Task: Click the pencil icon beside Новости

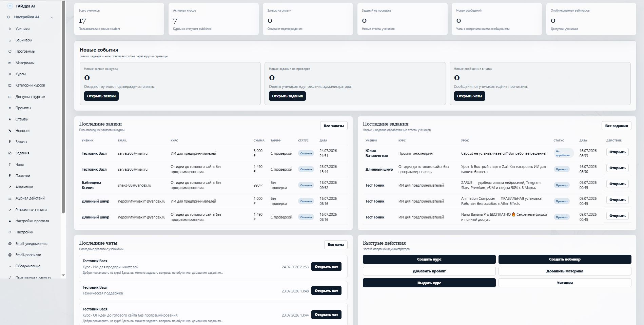Action: pyautogui.click(x=10, y=131)
